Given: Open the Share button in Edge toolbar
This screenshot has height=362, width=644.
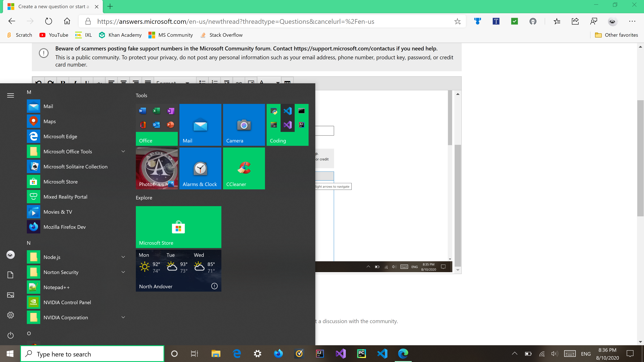Looking at the screenshot, I should coord(575,21).
